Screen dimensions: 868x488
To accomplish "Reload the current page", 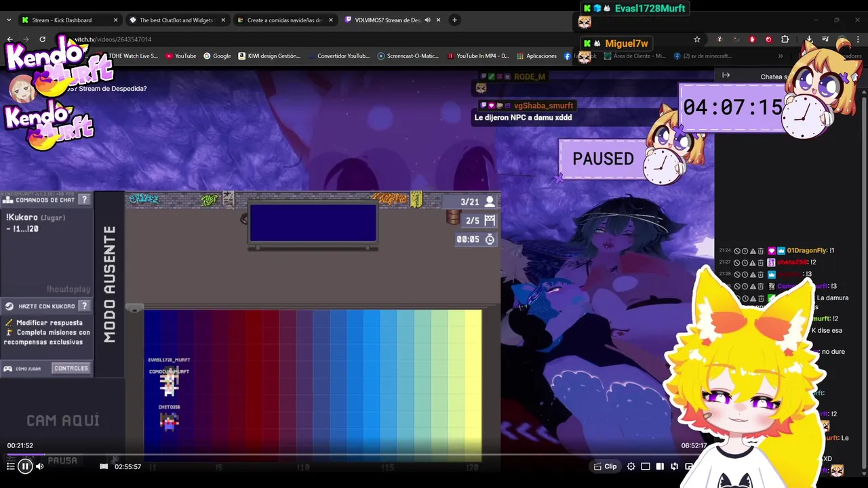I will coord(42,39).
